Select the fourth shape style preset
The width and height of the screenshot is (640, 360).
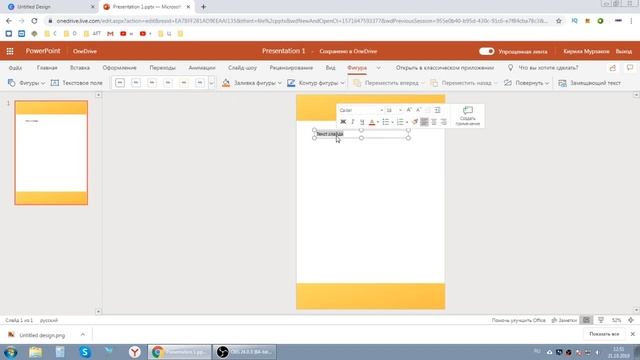point(168,83)
